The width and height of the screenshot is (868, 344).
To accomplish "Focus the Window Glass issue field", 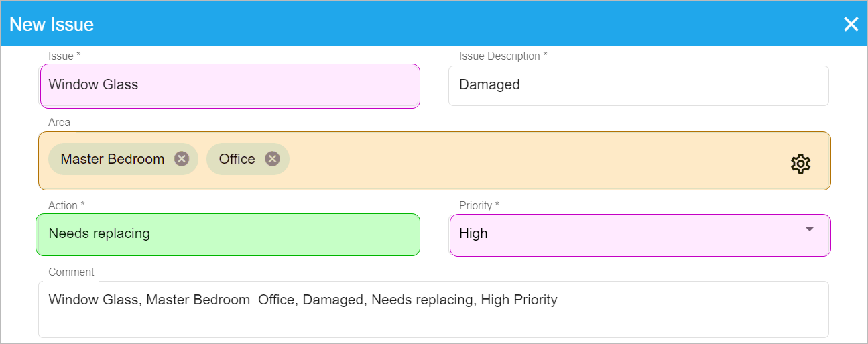I will click(230, 86).
